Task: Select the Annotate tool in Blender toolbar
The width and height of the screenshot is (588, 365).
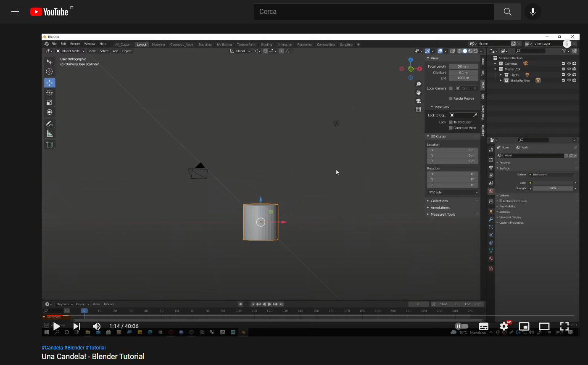Action: [x=50, y=124]
